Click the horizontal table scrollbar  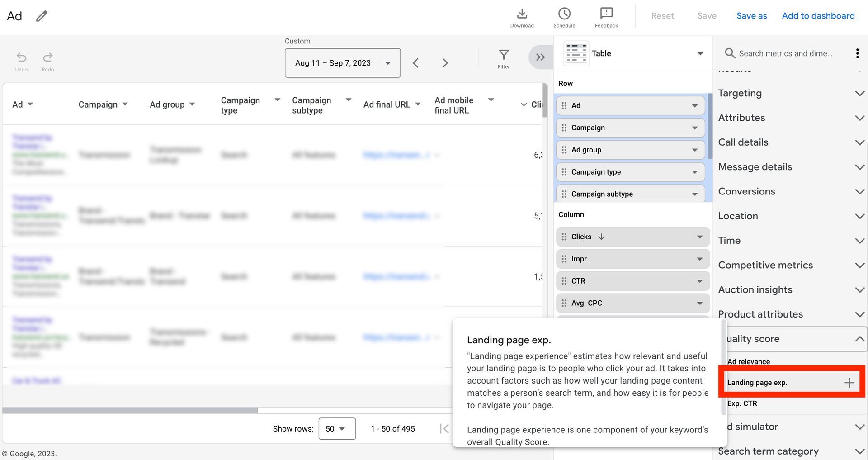(x=130, y=410)
